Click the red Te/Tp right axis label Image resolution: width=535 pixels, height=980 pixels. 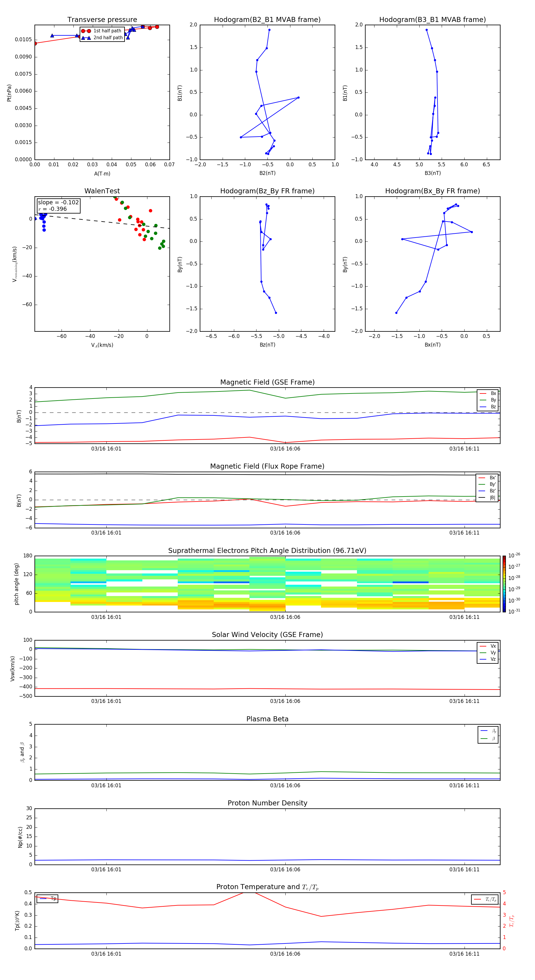point(512,921)
